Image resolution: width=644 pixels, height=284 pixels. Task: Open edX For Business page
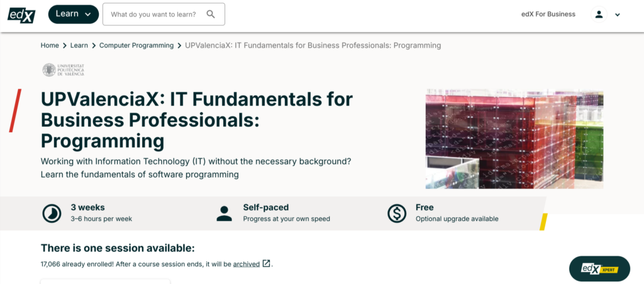[548, 14]
